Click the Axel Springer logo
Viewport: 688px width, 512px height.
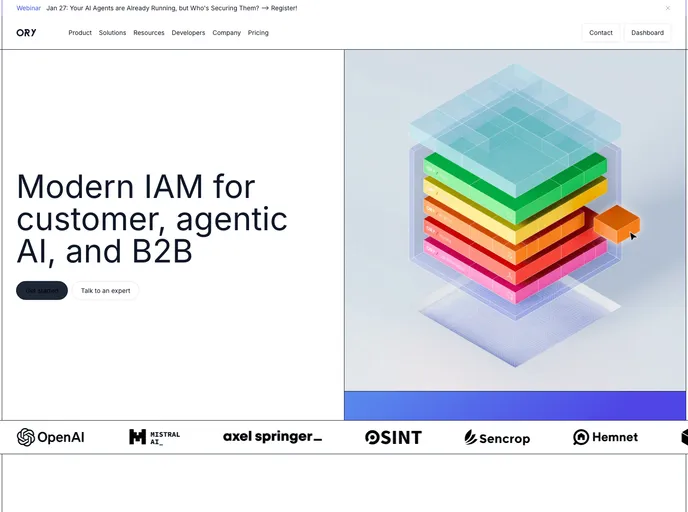click(x=272, y=437)
